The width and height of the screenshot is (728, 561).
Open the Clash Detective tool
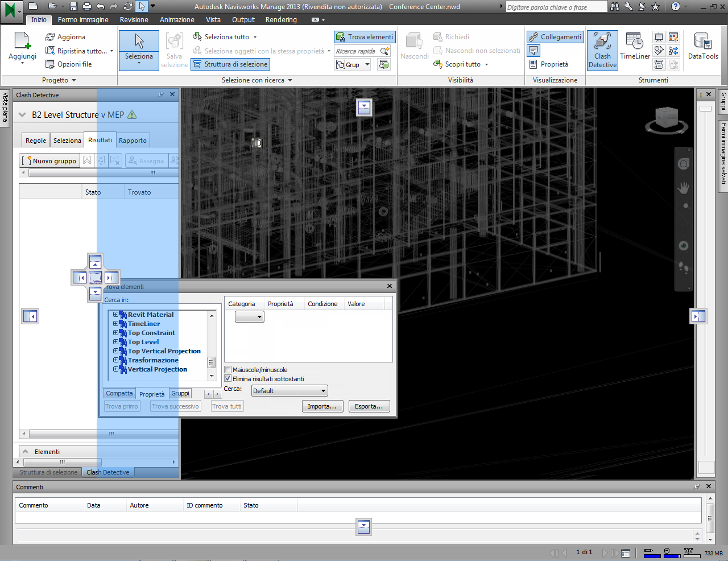tap(602, 50)
